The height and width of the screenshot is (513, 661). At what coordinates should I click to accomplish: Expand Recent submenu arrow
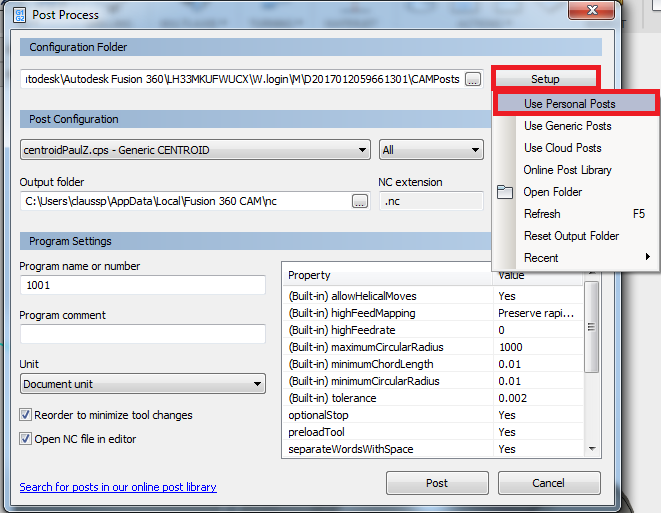click(648, 257)
